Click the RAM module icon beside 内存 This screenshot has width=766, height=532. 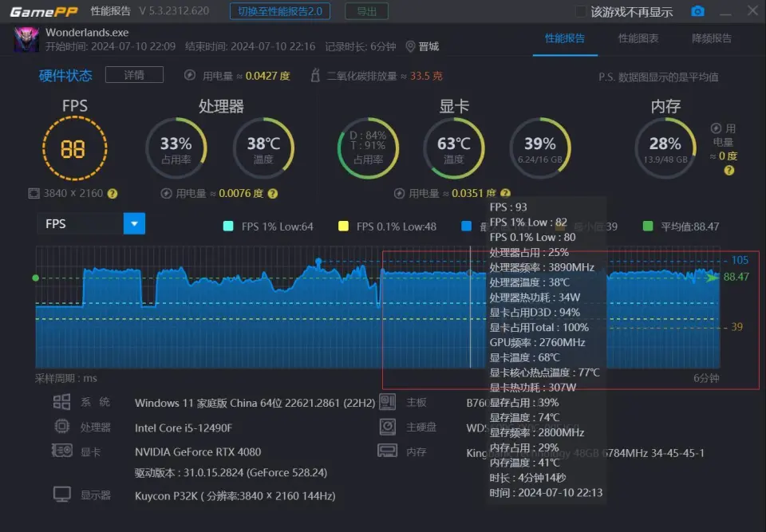[388, 451]
